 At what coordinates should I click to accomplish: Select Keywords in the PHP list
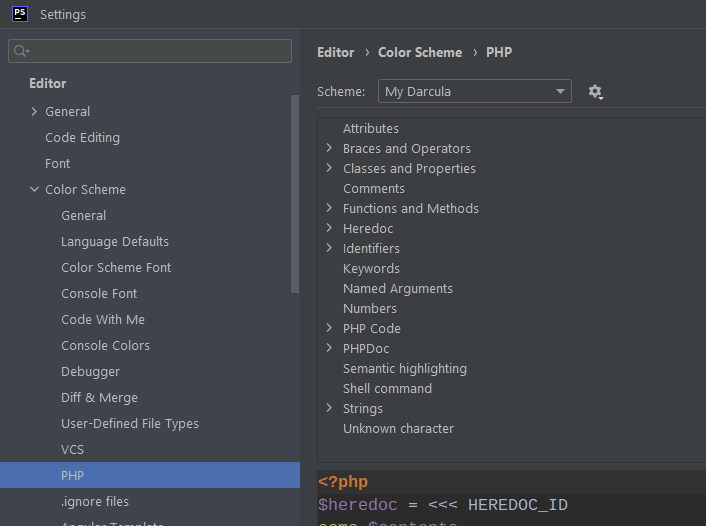[371, 268]
